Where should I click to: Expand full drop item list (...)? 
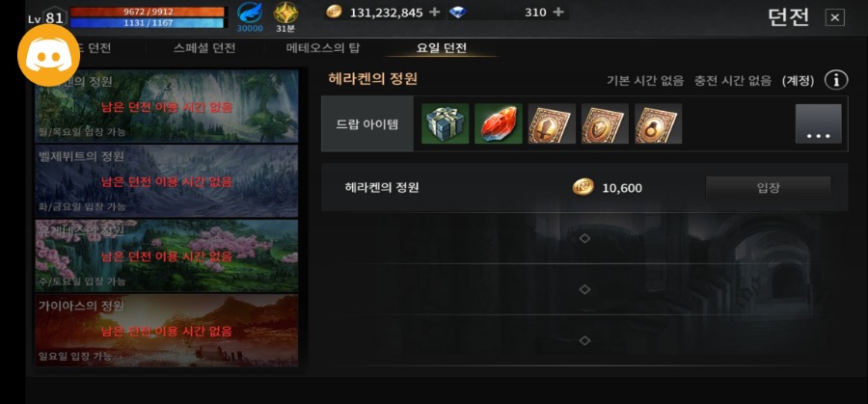[x=818, y=124]
